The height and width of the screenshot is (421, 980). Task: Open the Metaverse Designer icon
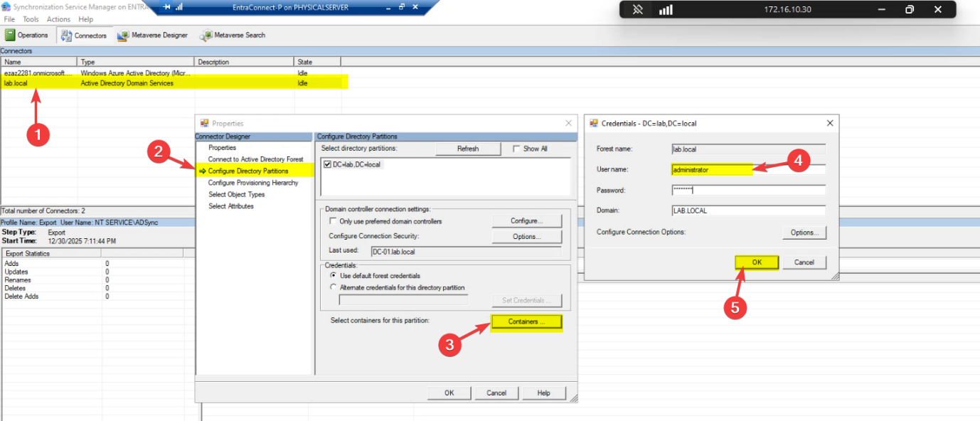pyautogui.click(x=124, y=35)
